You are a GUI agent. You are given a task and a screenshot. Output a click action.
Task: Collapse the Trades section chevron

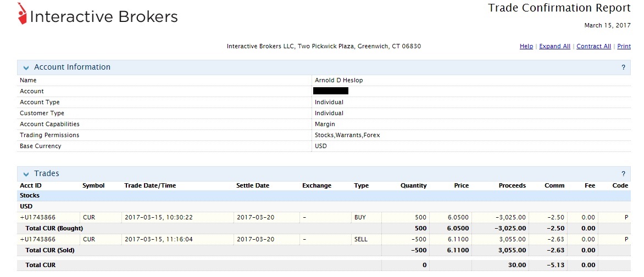tap(26, 174)
